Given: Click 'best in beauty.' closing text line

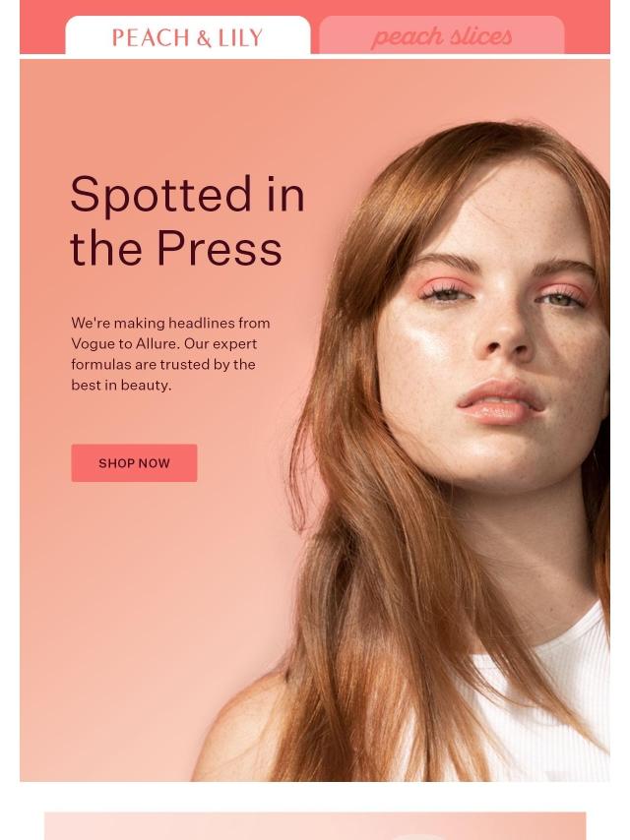Looking at the screenshot, I should click(x=121, y=386).
